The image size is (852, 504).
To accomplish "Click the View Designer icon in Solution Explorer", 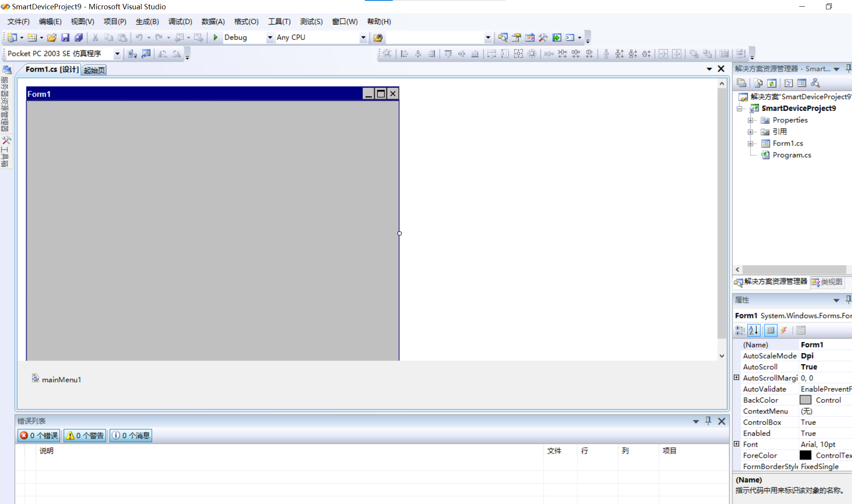I will [802, 83].
